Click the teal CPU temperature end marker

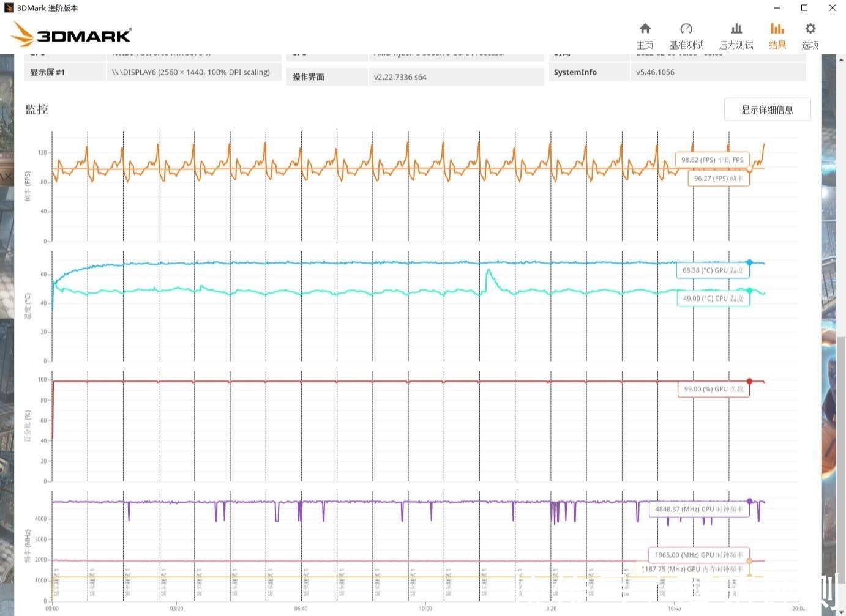point(749,291)
